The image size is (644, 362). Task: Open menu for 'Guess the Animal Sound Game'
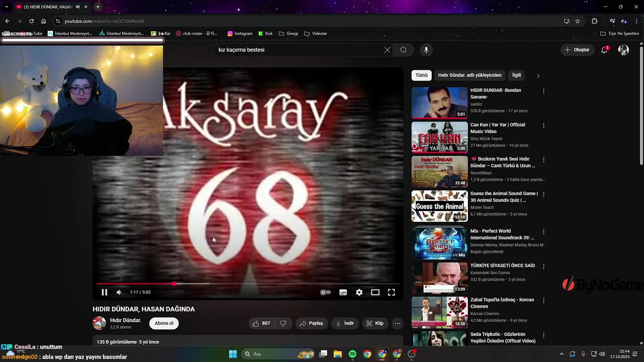point(543,194)
